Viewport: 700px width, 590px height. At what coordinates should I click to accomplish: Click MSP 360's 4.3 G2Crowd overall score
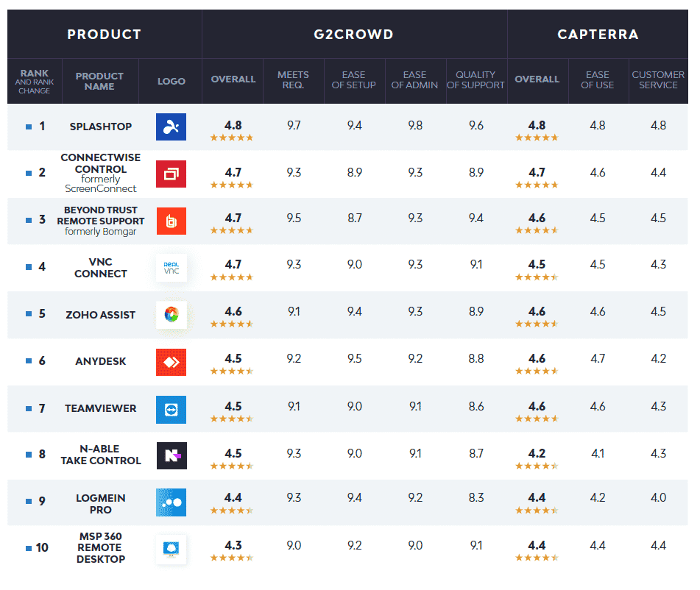pyautogui.click(x=233, y=545)
